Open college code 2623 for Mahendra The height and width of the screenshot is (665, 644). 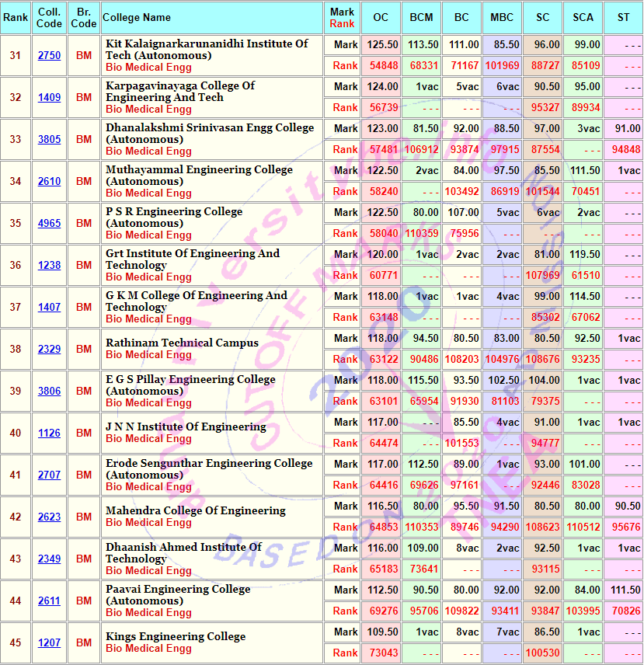point(49,517)
